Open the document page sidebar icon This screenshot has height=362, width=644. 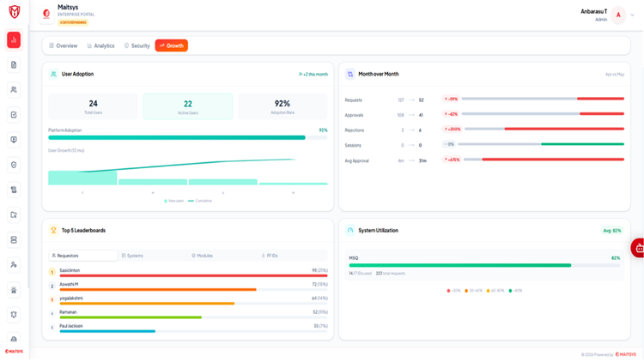coord(14,65)
